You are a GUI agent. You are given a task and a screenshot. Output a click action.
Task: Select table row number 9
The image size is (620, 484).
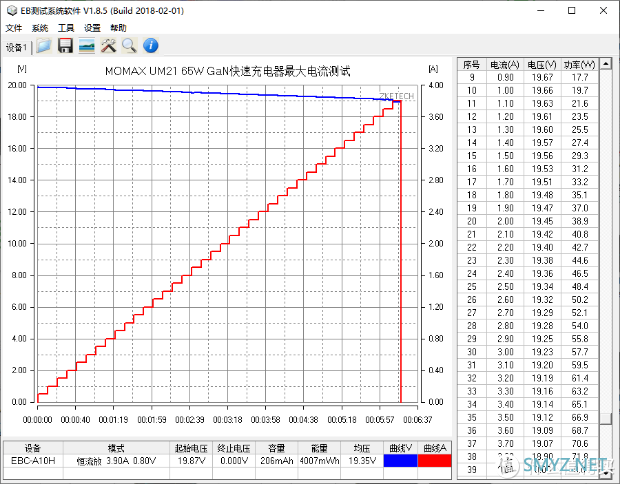point(528,78)
